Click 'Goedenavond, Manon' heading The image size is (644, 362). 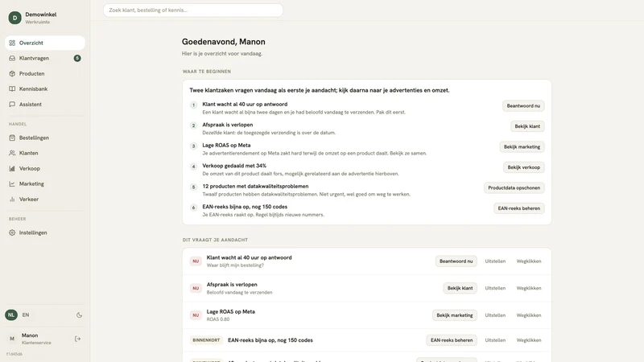224,42
